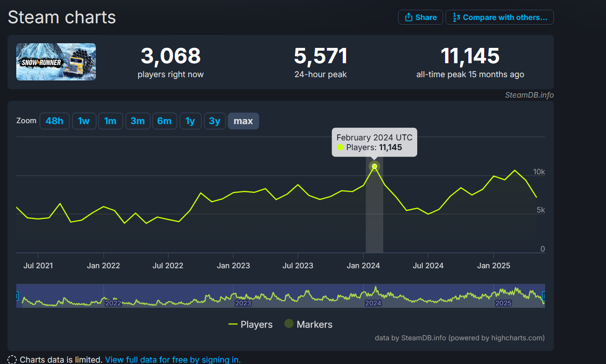This screenshot has width=606, height=364.
Task: Open Compare with others
Action: [x=499, y=17]
